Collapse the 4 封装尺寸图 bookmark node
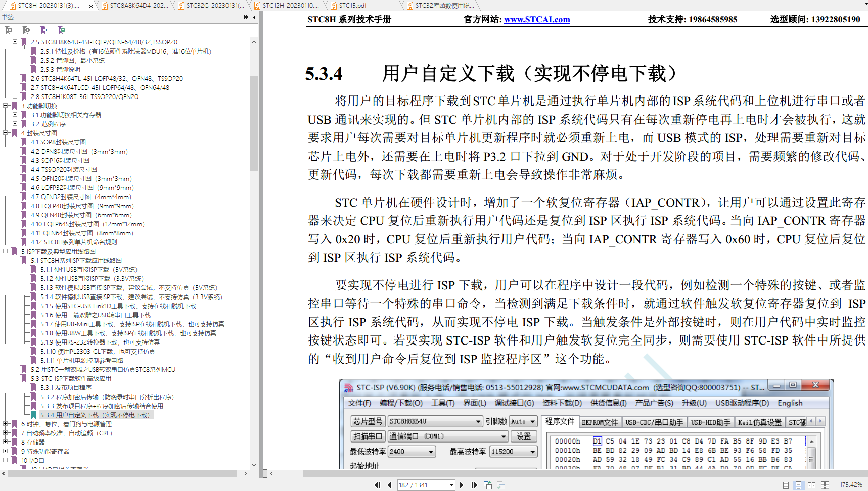The width and height of the screenshot is (868, 491). (6, 133)
